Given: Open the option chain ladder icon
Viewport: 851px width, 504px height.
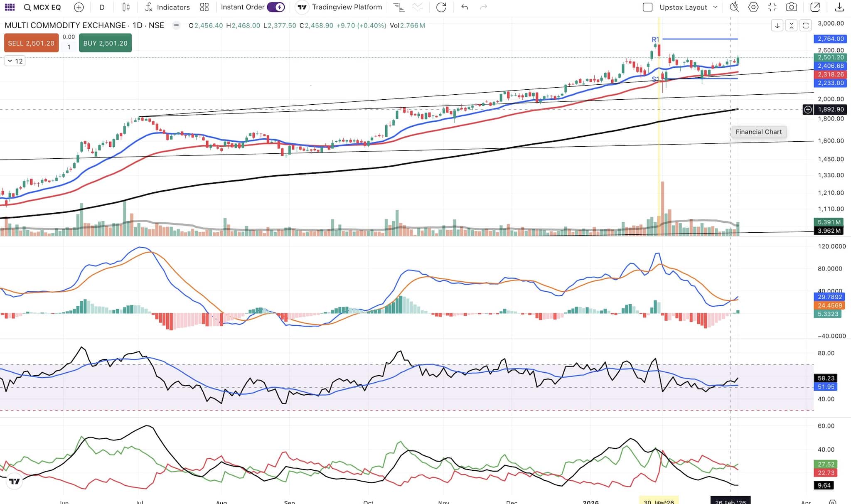Looking at the screenshot, I should (398, 7).
